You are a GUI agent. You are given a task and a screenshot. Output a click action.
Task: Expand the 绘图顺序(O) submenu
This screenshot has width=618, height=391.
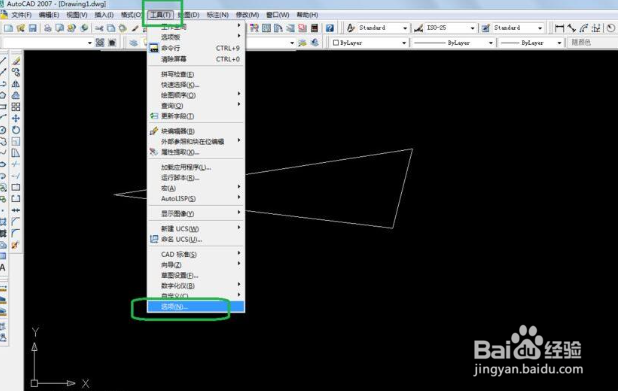click(196, 95)
